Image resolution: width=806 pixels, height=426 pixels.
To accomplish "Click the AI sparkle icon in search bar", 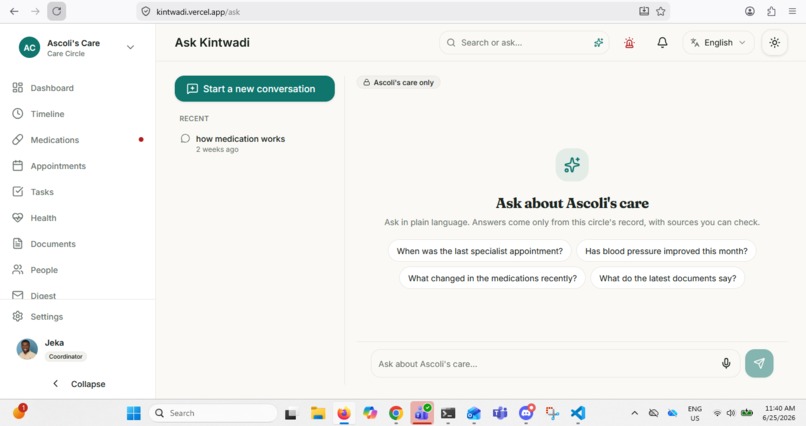I will pos(598,43).
